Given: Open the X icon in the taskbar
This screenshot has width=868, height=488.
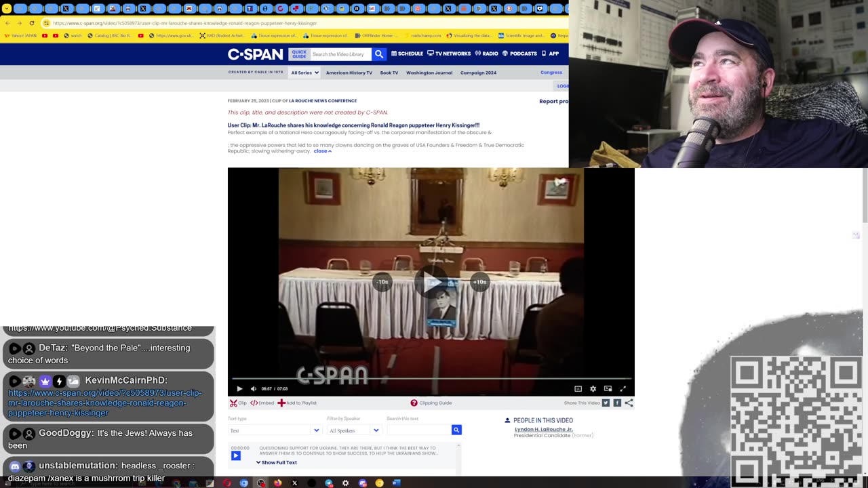Looking at the screenshot, I should [x=294, y=483].
